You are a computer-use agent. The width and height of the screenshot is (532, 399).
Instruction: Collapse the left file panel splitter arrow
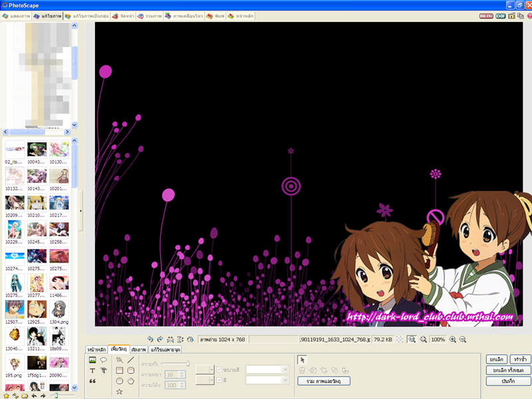[x=80, y=211]
